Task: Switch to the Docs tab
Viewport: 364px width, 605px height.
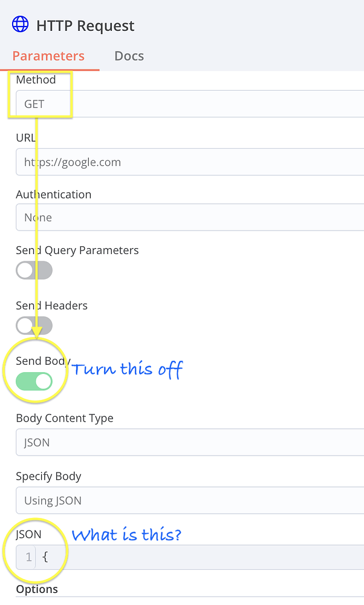Action: pos(129,56)
